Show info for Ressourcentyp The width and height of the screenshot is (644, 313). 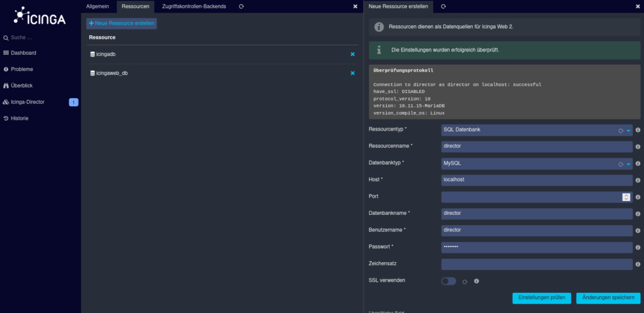[x=638, y=130]
